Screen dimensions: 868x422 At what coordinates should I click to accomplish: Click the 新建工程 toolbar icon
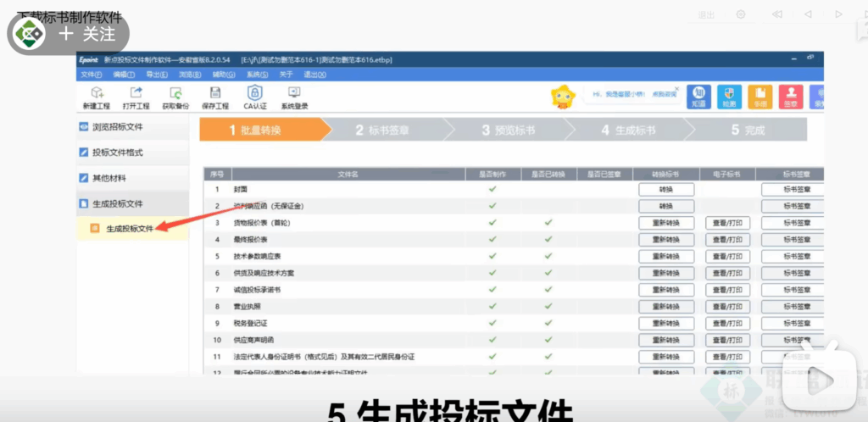click(96, 97)
